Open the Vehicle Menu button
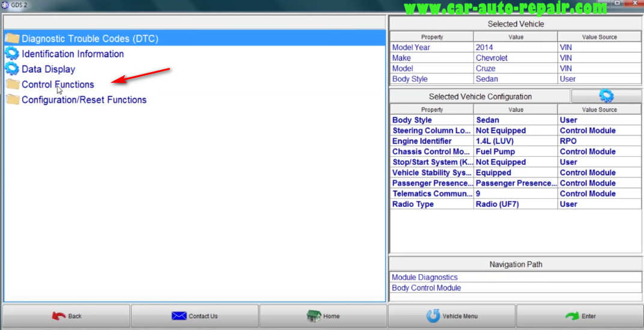644x330 pixels. coord(451,316)
